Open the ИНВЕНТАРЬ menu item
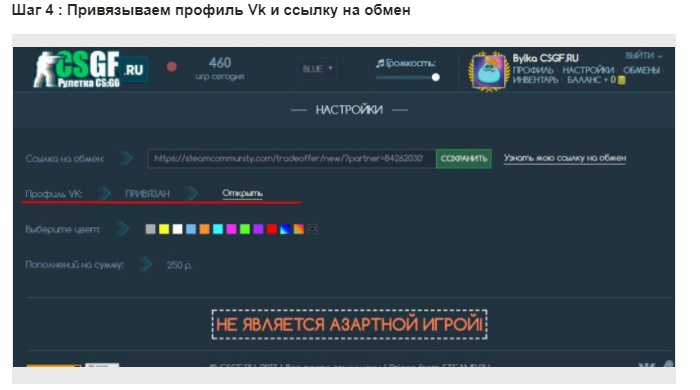 click(x=535, y=80)
